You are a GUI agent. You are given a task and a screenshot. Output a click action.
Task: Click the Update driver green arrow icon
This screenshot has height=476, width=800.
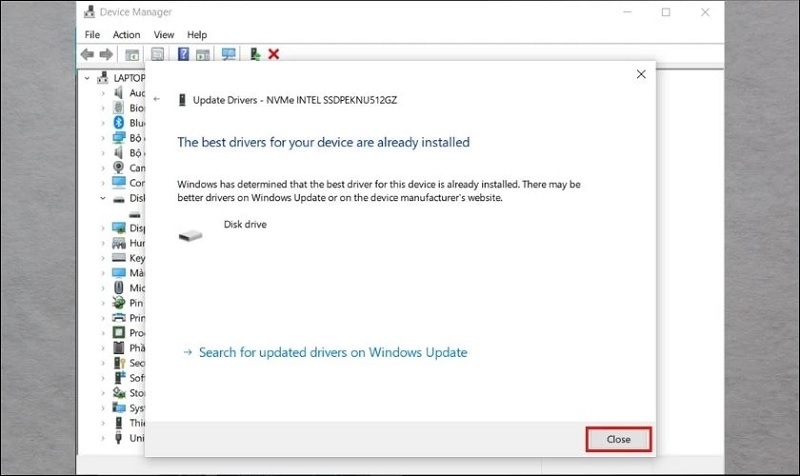click(255, 54)
